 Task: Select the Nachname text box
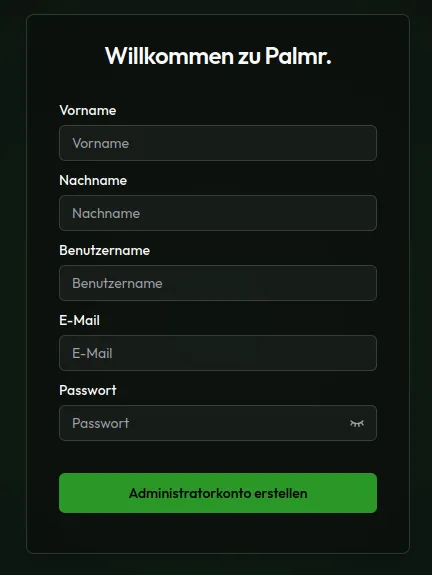pos(218,213)
